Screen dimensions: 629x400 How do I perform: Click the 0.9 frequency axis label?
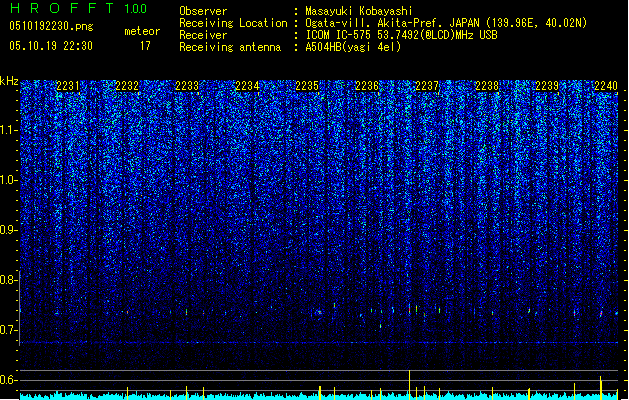coord(9,230)
